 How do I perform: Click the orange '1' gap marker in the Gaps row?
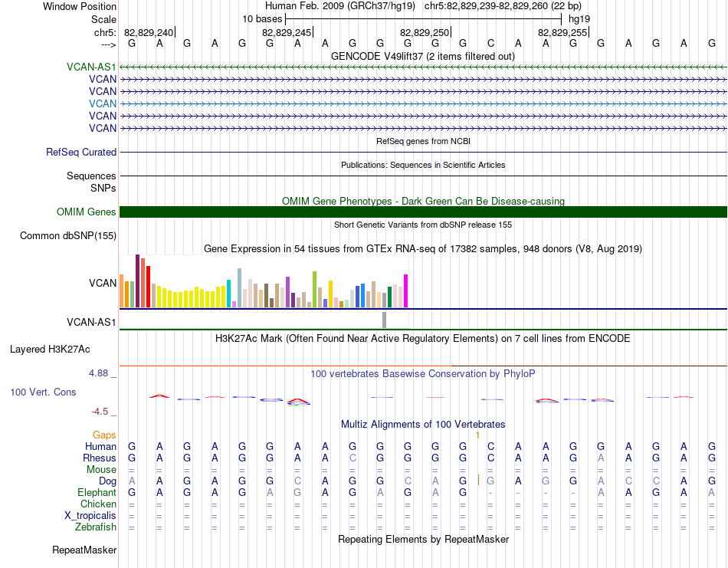[477, 435]
